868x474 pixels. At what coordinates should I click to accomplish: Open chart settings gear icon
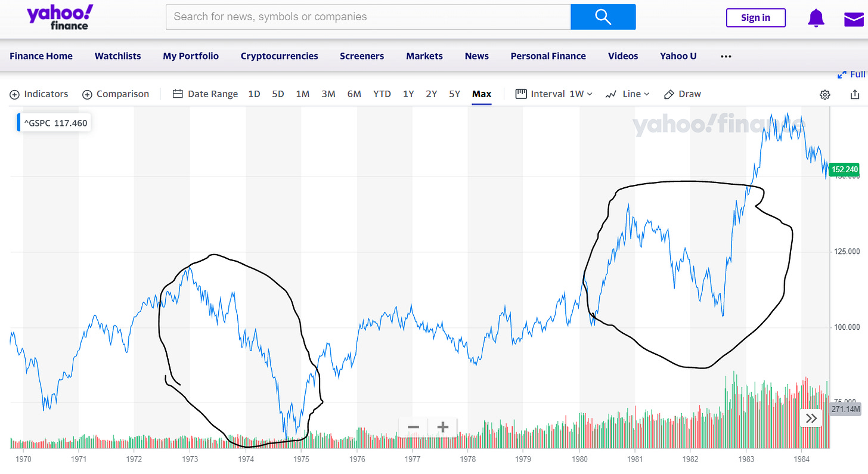(825, 94)
